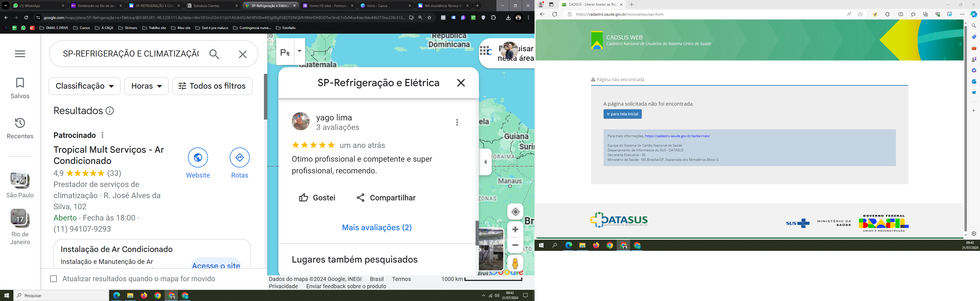Click Ir para tela inicial on CADSUS

pyautogui.click(x=623, y=114)
